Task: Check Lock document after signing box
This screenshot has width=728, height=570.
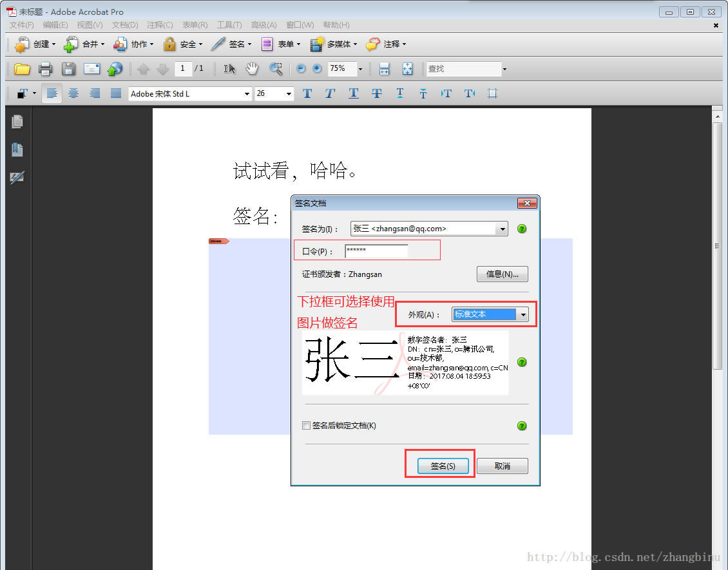Action: [x=306, y=426]
